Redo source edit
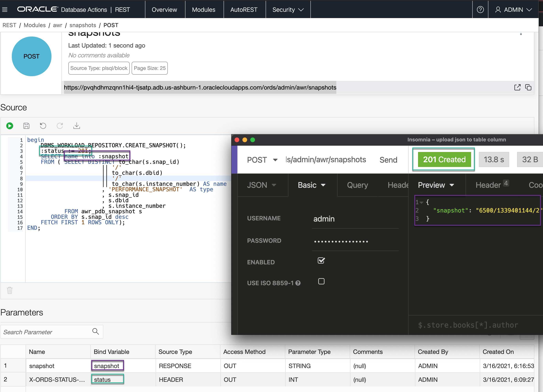 click(x=60, y=126)
